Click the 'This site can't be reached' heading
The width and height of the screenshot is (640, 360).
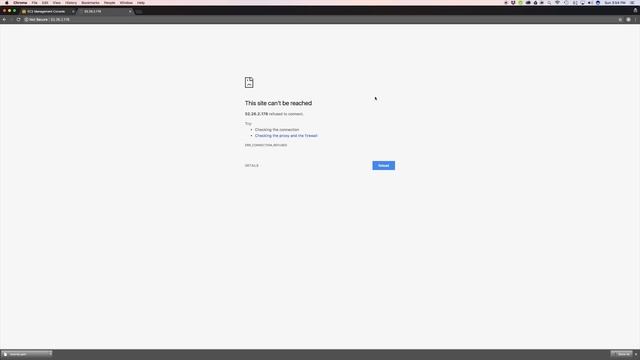(278, 103)
